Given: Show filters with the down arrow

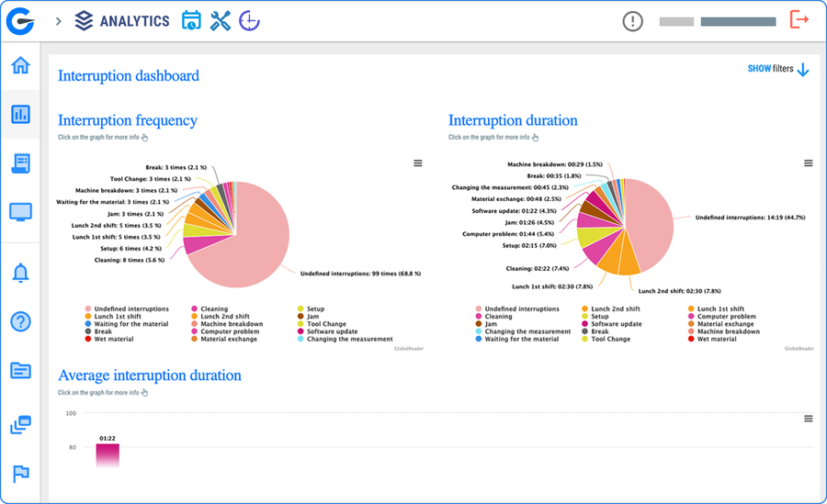Looking at the screenshot, I should coord(778,69).
